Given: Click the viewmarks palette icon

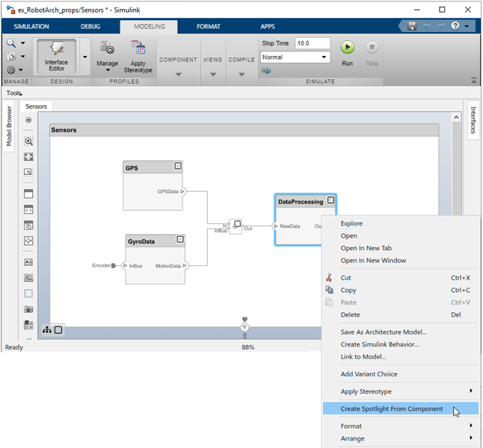Looking at the screenshot, I should [x=28, y=325].
